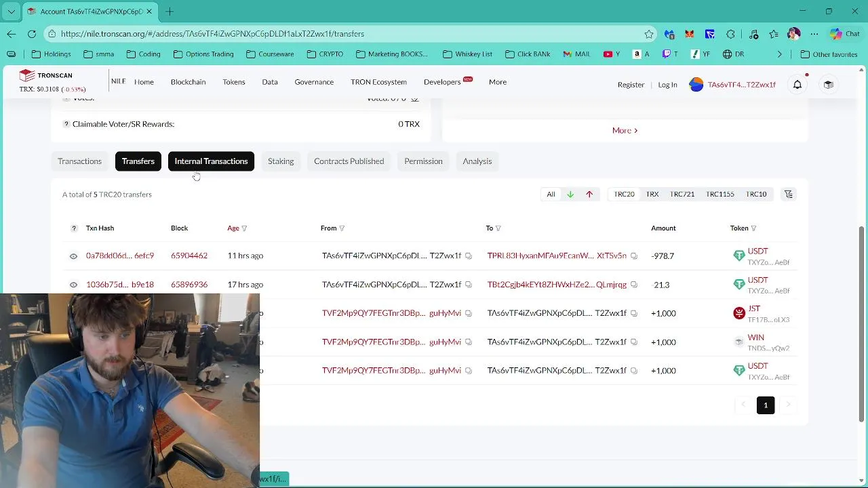Show outgoing transfers red arrow filter
Screen dimensions: 868x488
pos(589,195)
